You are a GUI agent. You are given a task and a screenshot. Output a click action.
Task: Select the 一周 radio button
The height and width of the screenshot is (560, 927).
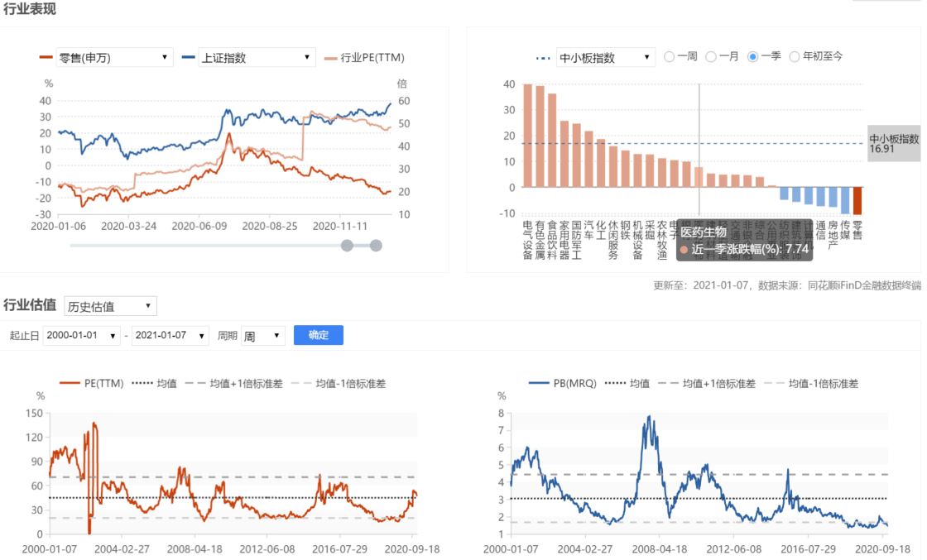(670, 57)
